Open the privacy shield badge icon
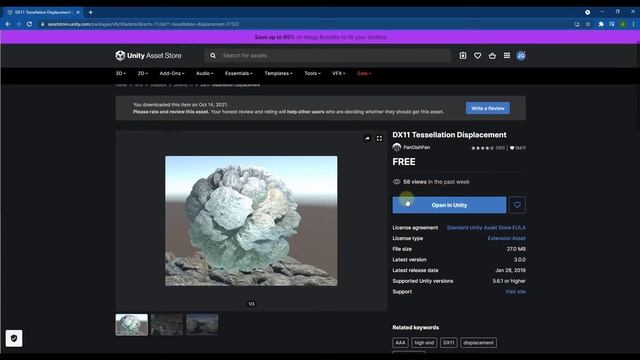The image size is (640, 360). 14,338
